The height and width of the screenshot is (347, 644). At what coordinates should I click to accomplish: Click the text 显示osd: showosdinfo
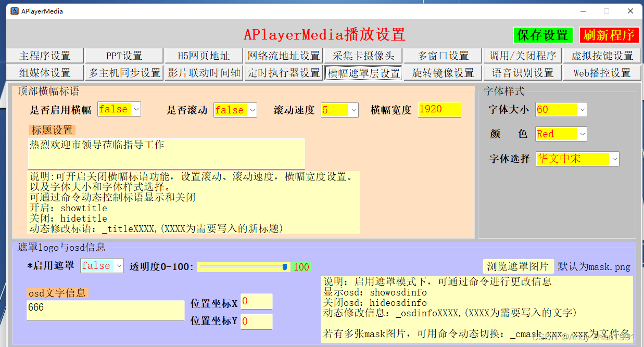[x=375, y=292]
